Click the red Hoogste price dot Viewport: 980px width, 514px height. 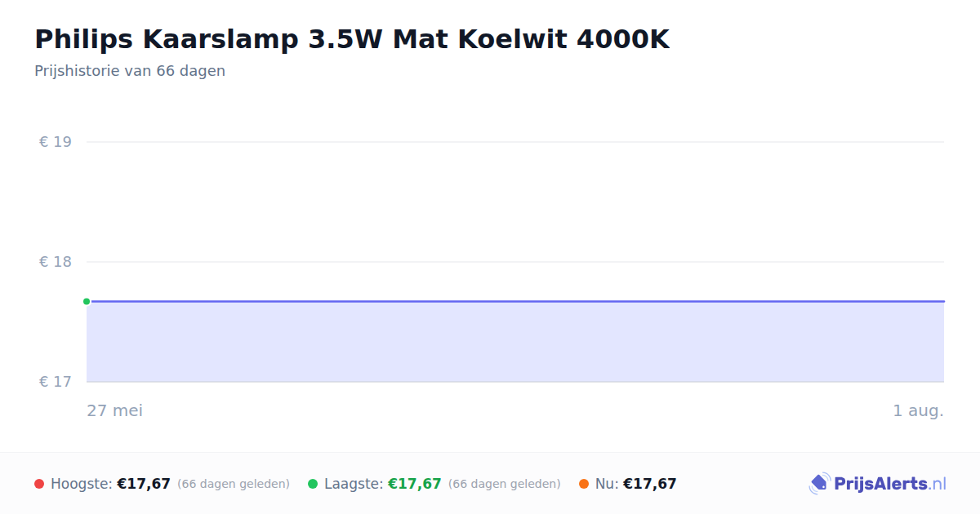tap(39, 484)
